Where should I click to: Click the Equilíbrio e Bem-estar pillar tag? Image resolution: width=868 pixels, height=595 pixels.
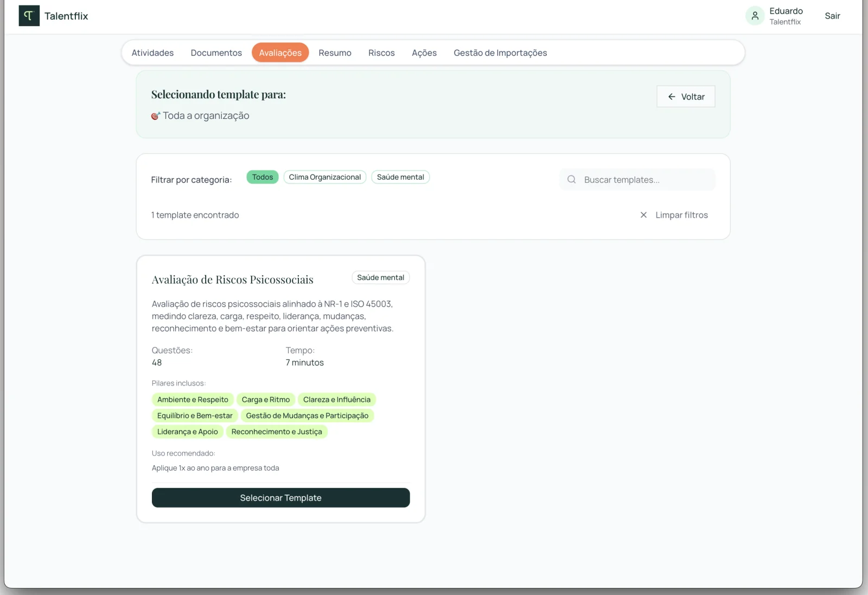(195, 416)
